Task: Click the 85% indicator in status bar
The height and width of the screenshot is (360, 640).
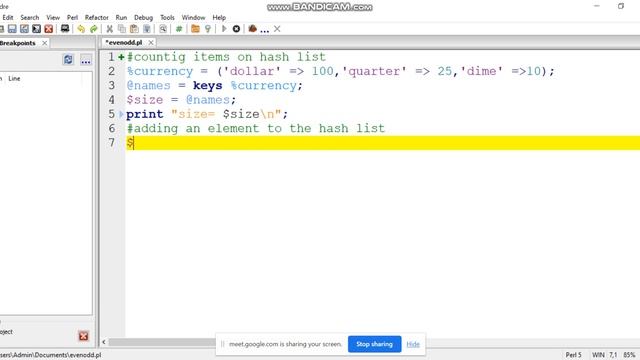Action: click(x=629, y=355)
